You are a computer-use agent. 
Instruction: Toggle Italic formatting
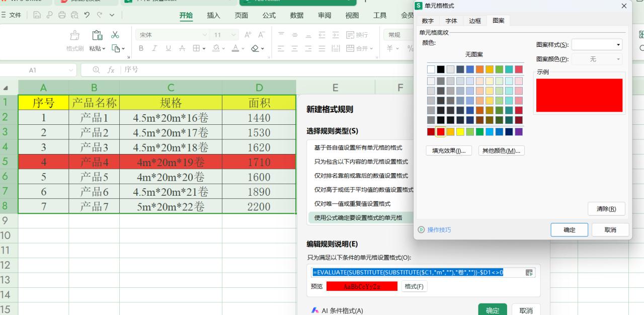click(x=154, y=48)
